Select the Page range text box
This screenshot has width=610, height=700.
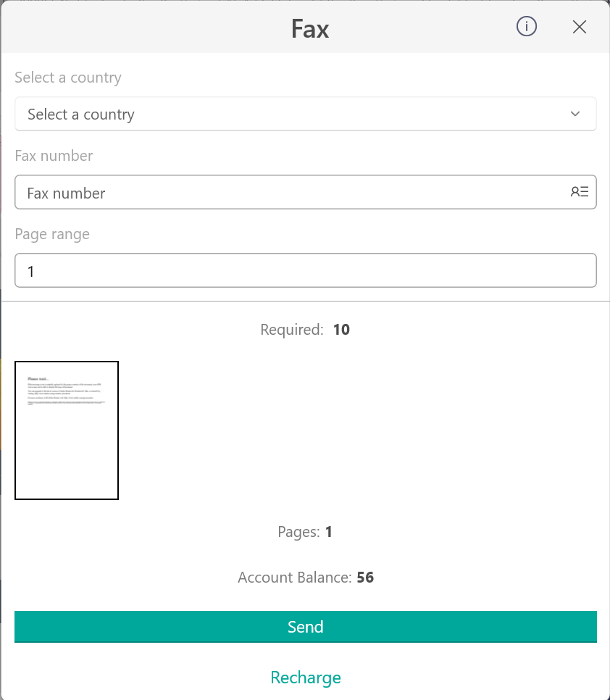click(x=306, y=270)
